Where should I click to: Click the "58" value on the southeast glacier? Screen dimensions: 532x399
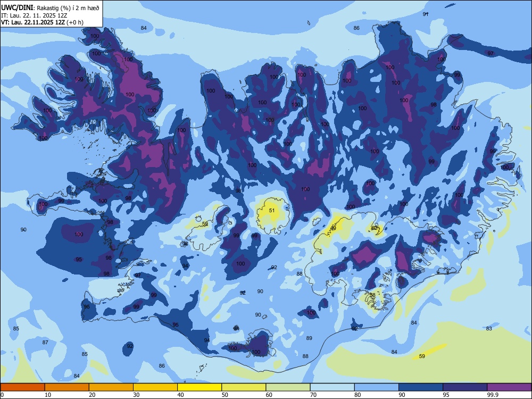(x=372, y=295)
